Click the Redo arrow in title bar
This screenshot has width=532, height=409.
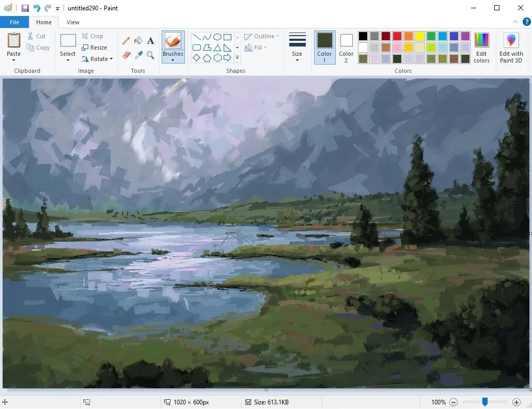click(x=48, y=8)
